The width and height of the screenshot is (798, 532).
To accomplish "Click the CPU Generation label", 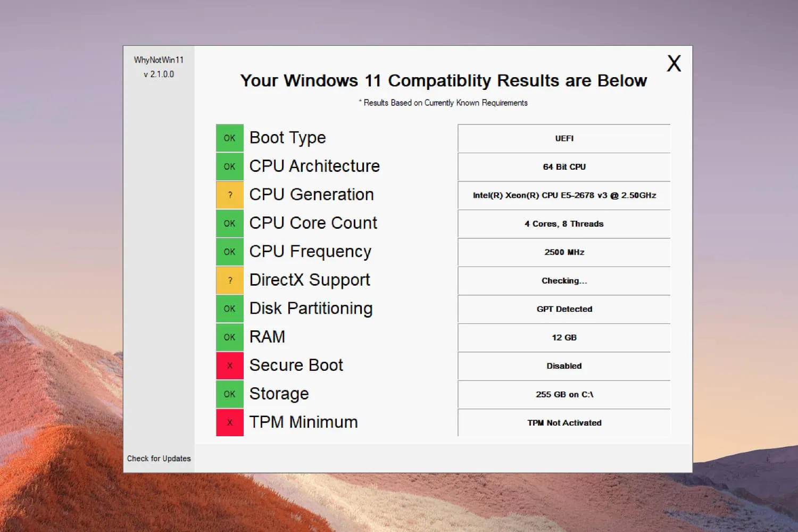I will 312,195.
